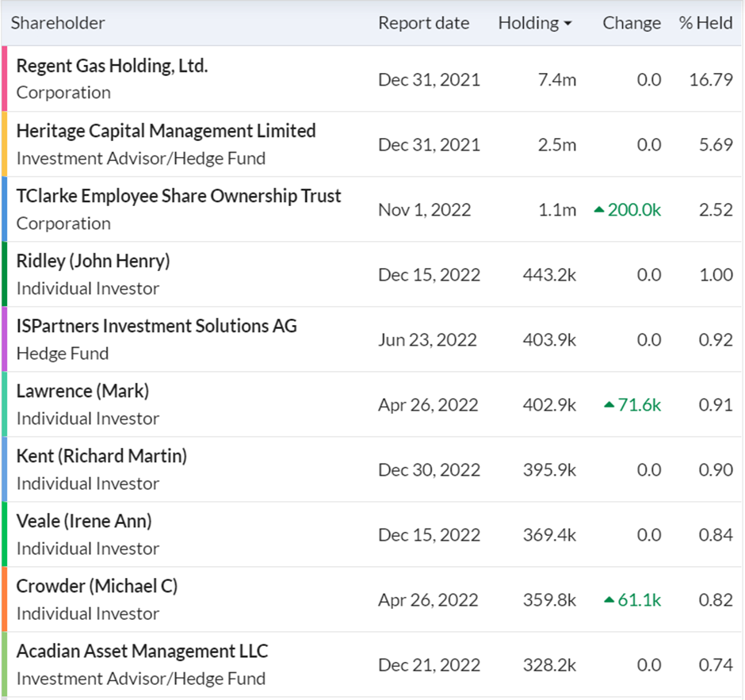
Task: Click the yellow swatch beside Heritage Capital Management
Action: (x=4, y=144)
